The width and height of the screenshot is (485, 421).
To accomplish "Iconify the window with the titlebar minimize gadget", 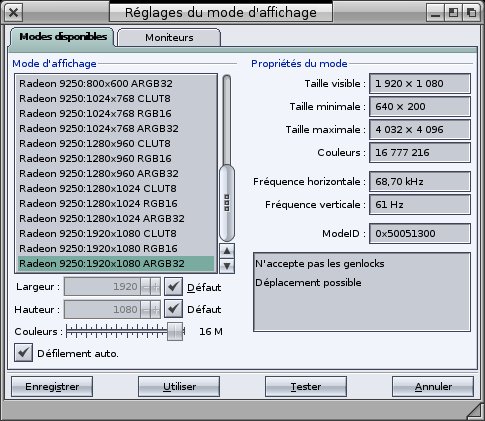I will click(x=435, y=12).
